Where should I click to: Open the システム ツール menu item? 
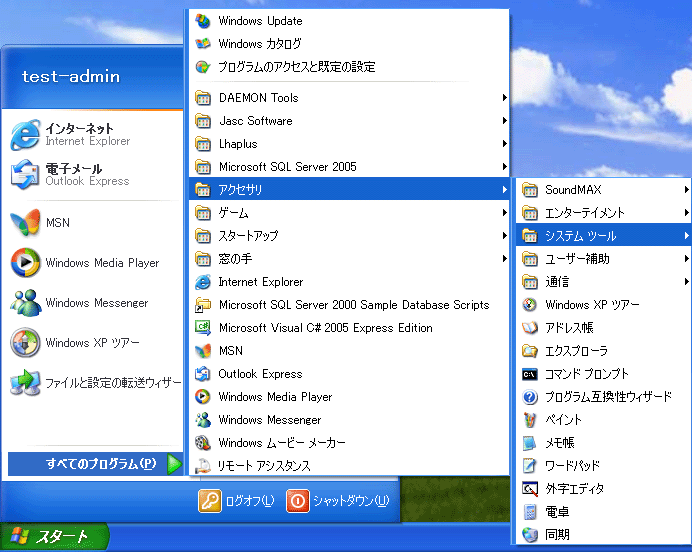point(603,236)
